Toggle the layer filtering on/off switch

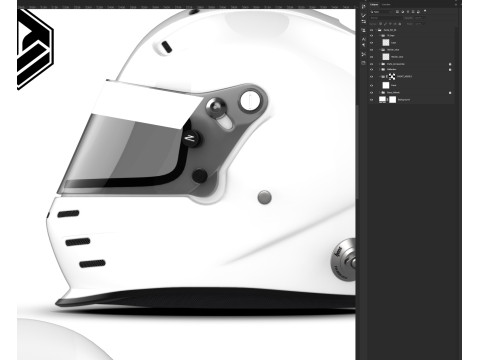pos(425,11)
